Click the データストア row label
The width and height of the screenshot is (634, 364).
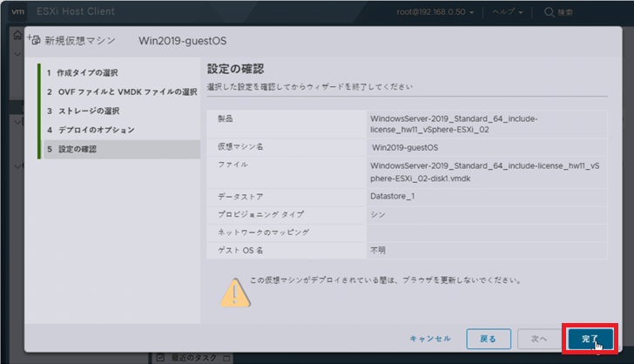pyautogui.click(x=240, y=197)
